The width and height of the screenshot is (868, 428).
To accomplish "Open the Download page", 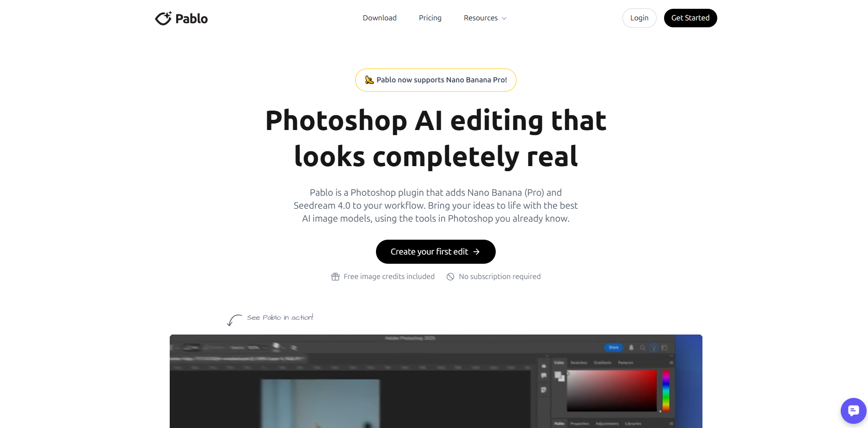I will pyautogui.click(x=380, y=18).
